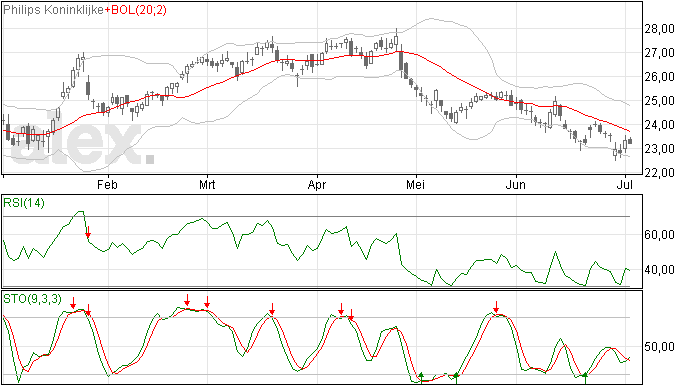The height and width of the screenshot is (387, 690).
Task: Select the Apr month label
Action: click(x=317, y=184)
